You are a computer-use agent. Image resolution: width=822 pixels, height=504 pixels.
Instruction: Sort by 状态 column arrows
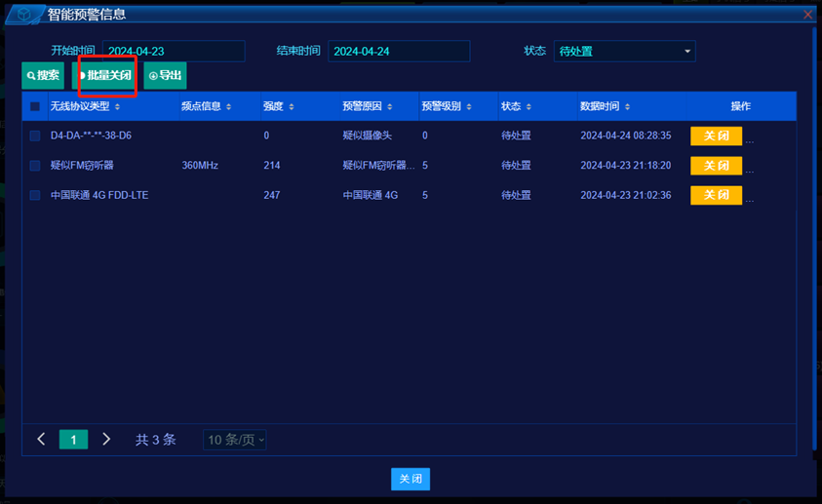tap(528, 107)
